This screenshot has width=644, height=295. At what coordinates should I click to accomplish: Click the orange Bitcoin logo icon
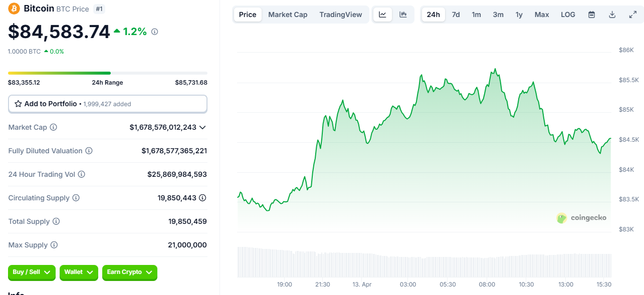pyautogui.click(x=14, y=9)
